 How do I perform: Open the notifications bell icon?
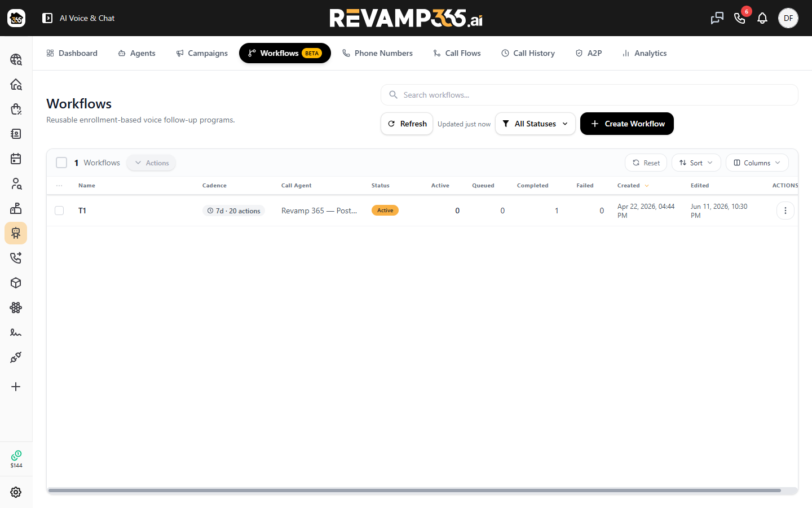tap(762, 18)
